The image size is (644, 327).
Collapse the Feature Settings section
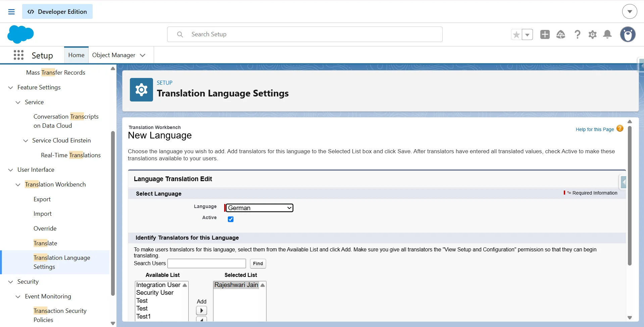(x=10, y=87)
